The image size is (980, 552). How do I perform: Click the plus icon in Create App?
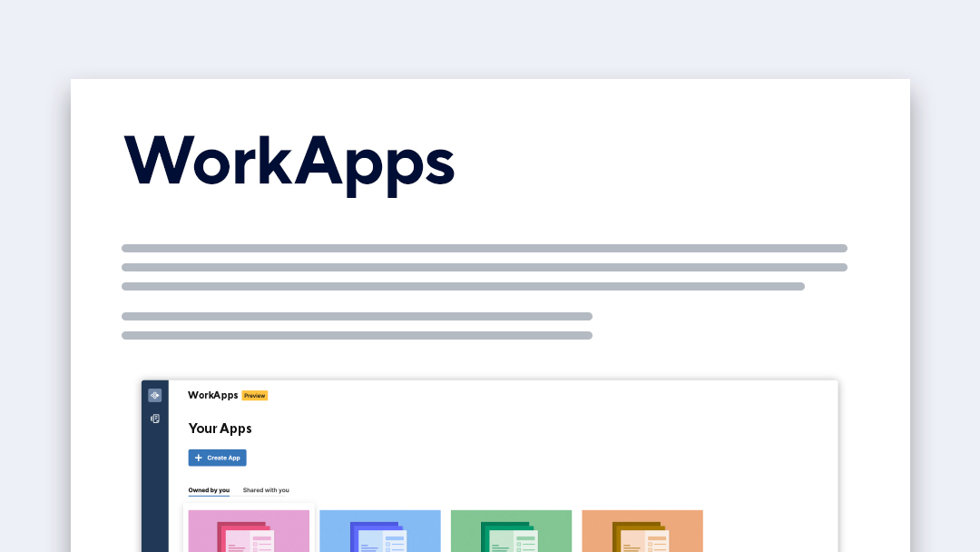(198, 458)
